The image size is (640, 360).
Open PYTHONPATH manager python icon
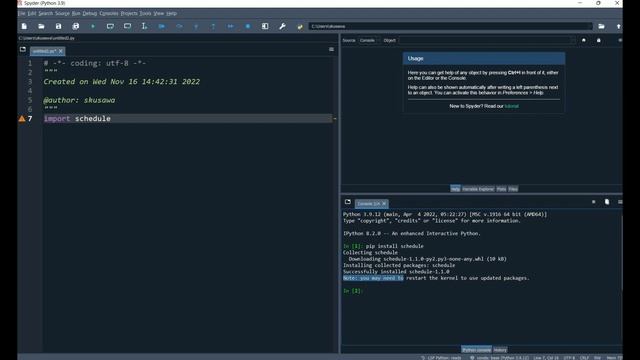point(300,26)
